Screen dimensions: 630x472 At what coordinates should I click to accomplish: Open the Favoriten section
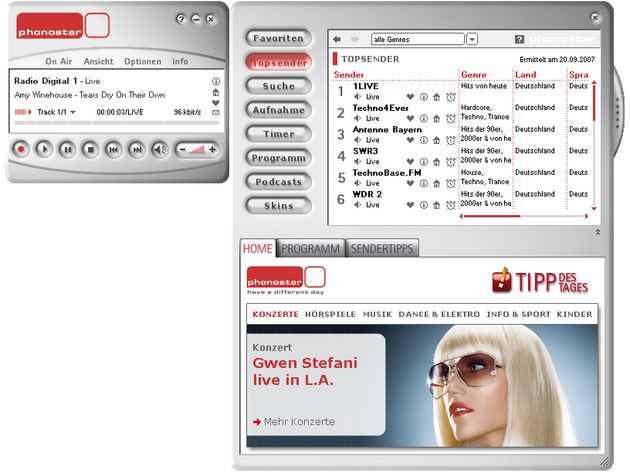coord(278,38)
